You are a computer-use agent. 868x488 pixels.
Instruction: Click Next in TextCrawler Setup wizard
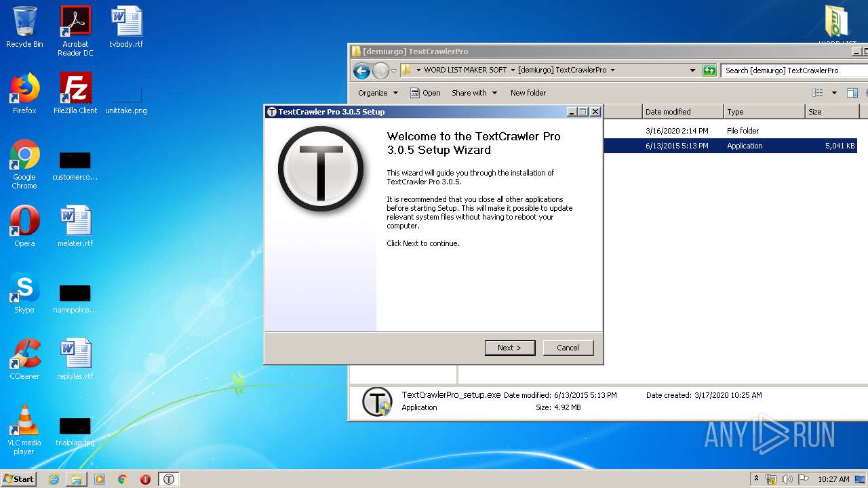(x=510, y=348)
